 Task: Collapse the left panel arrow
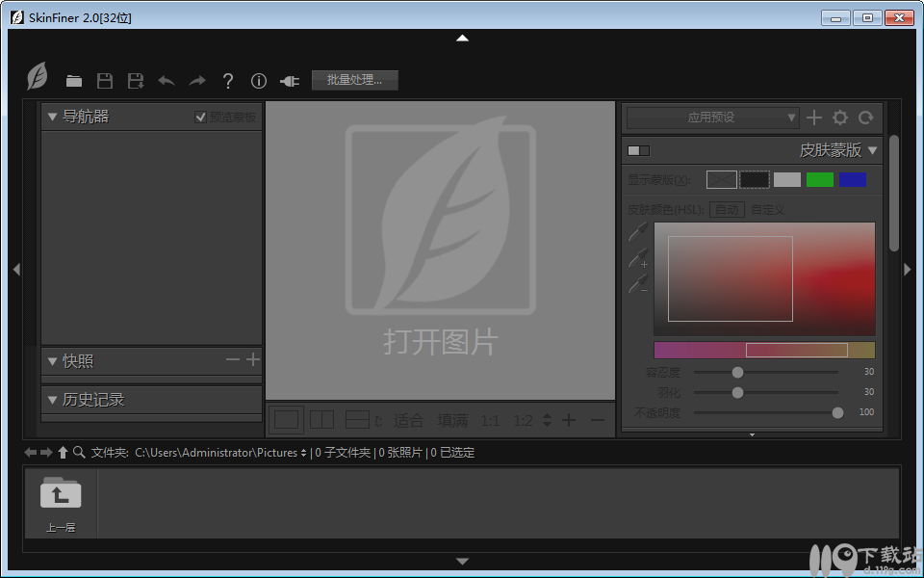[x=16, y=269]
